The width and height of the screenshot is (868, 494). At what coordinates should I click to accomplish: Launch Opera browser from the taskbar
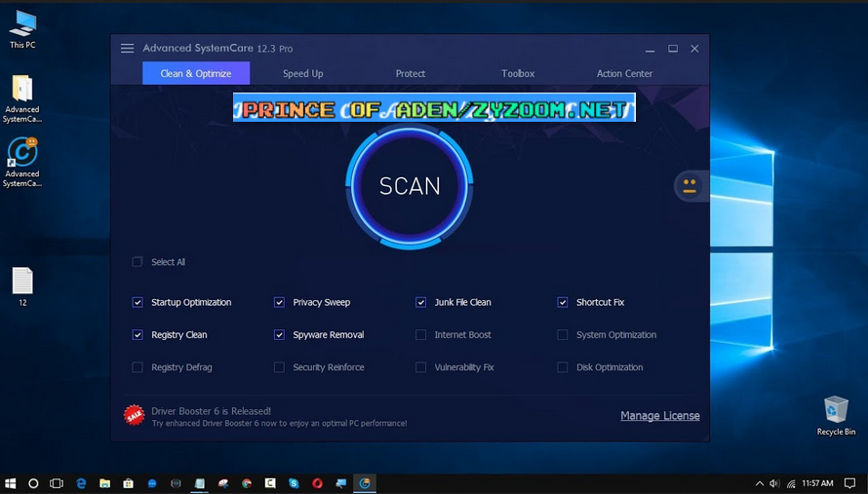317,483
